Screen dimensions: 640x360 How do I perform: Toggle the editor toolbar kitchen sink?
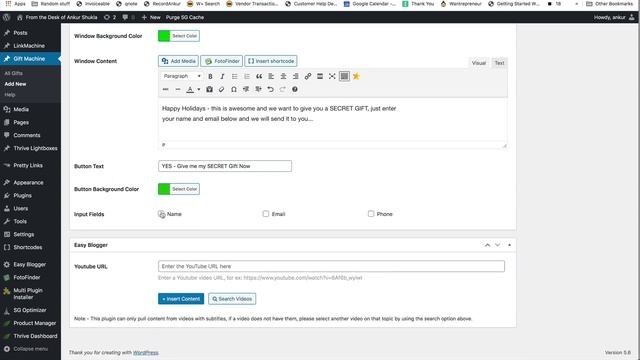point(344,76)
